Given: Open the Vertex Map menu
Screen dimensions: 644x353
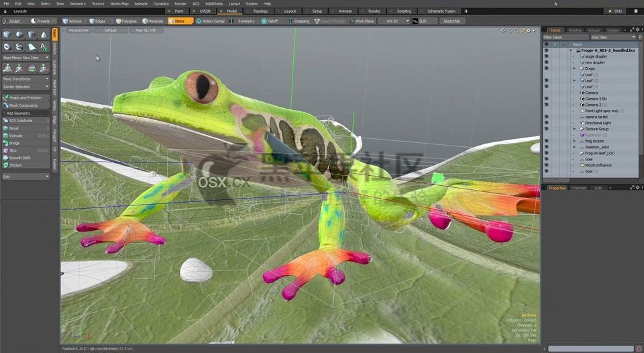Looking at the screenshot, I should [x=119, y=4].
